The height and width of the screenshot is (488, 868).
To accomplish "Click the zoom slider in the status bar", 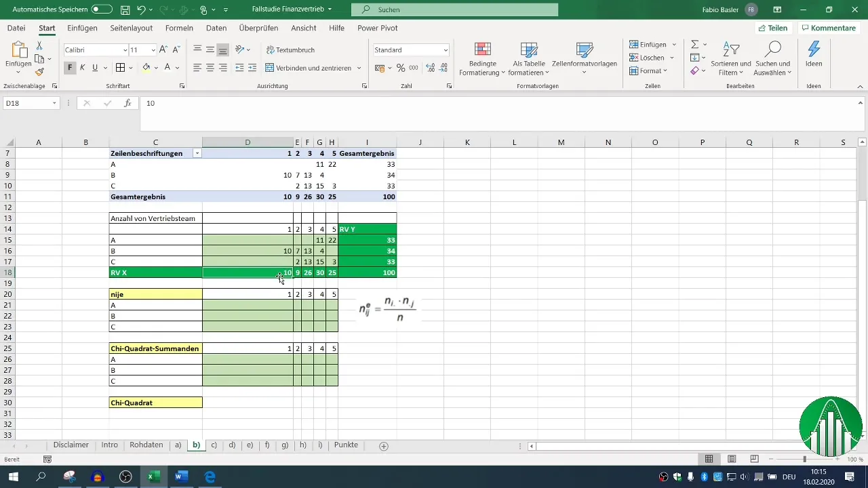I will tap(805, 459).
